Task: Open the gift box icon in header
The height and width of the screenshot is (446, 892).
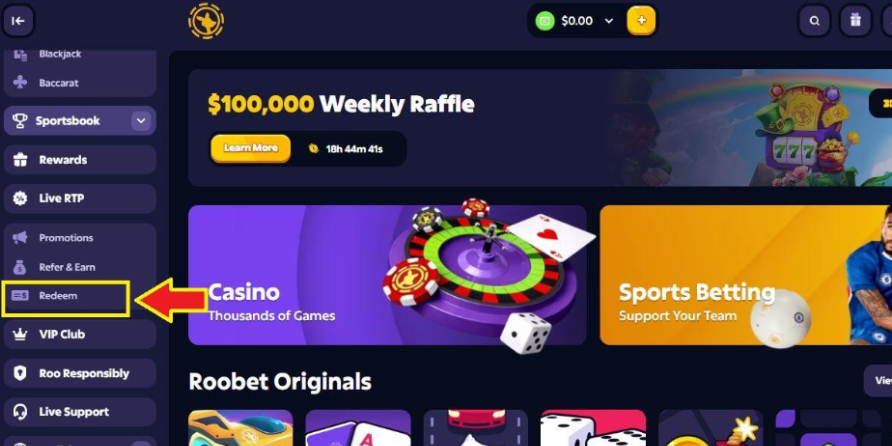Action: (x=856, y=21)
